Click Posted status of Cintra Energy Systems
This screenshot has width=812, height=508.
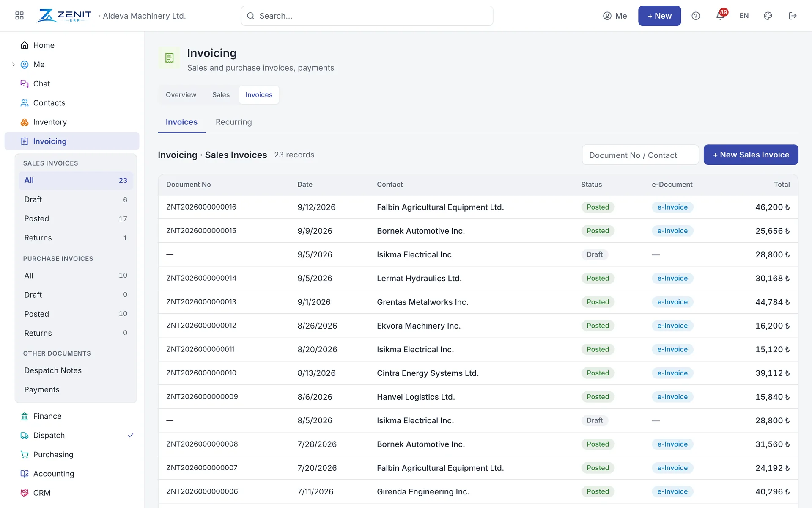coord(598,373)
